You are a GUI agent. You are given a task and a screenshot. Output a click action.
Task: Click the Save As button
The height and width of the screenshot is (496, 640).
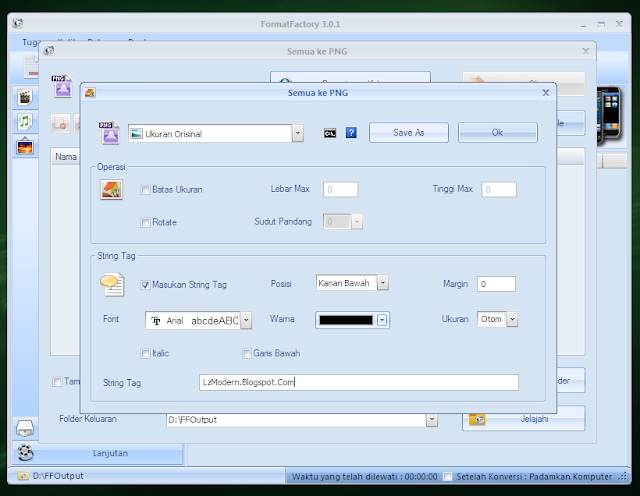pyautogui.click(x=409, y=133)
